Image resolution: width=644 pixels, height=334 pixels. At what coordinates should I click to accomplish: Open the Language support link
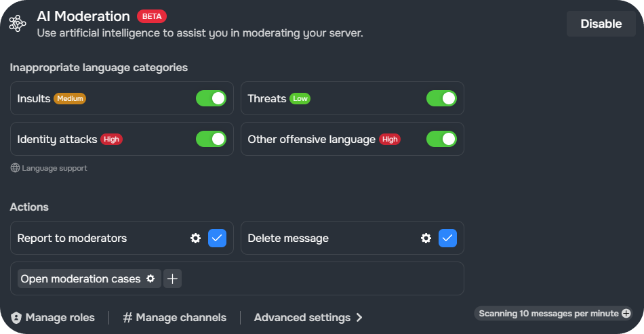click(54, 168)
